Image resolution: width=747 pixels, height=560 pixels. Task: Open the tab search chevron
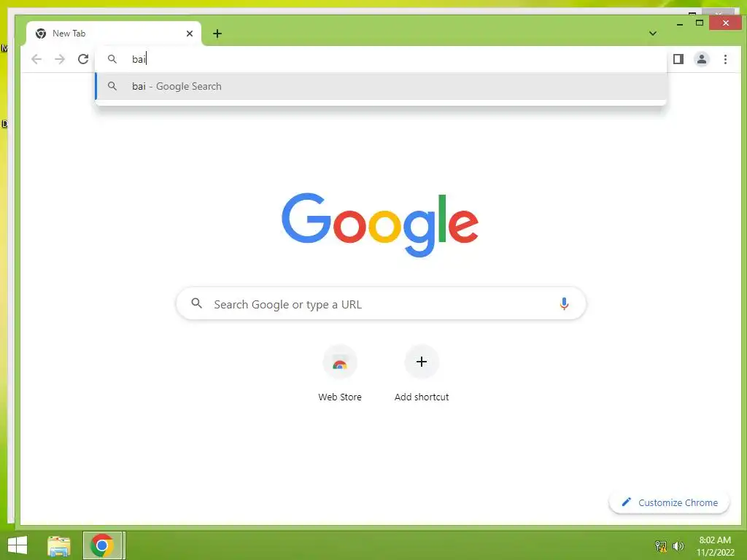(653, 34)
